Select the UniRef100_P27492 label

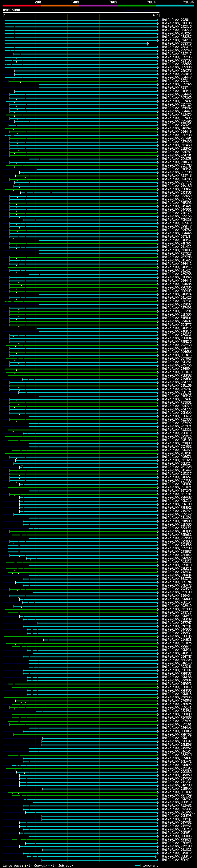click(x=176, y=101)
